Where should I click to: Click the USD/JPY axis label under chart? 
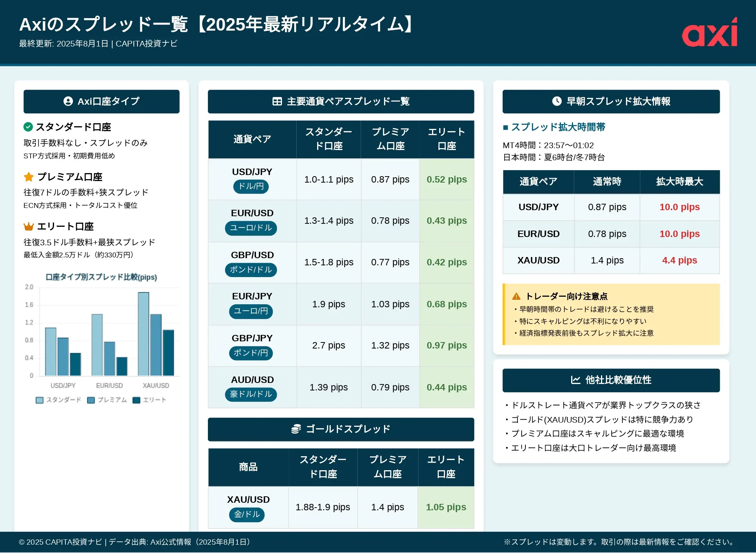(x=63, y=386)
